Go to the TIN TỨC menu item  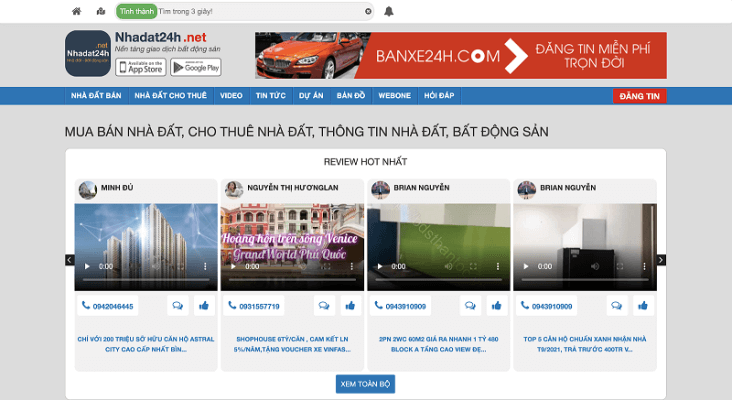click(270, 96)
